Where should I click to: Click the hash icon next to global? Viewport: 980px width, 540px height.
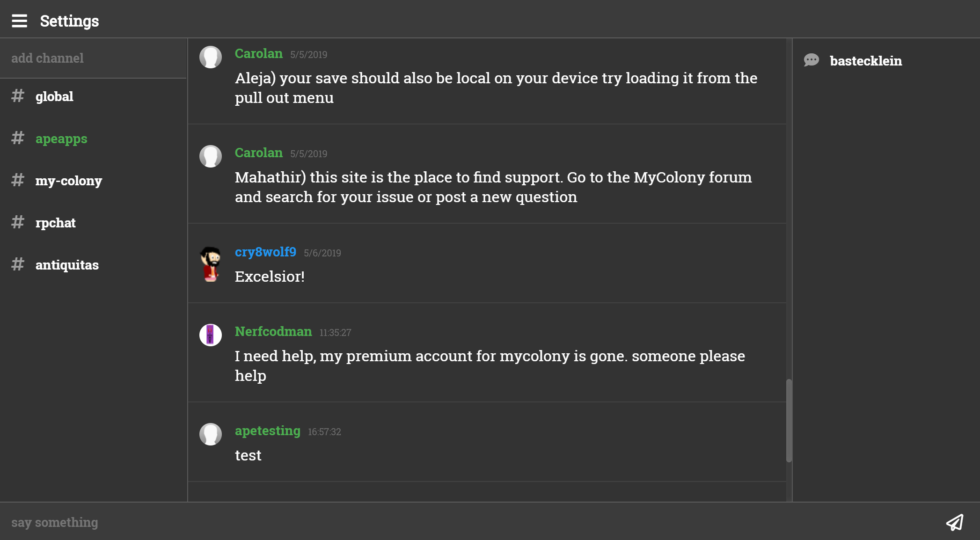click(18, 96)
